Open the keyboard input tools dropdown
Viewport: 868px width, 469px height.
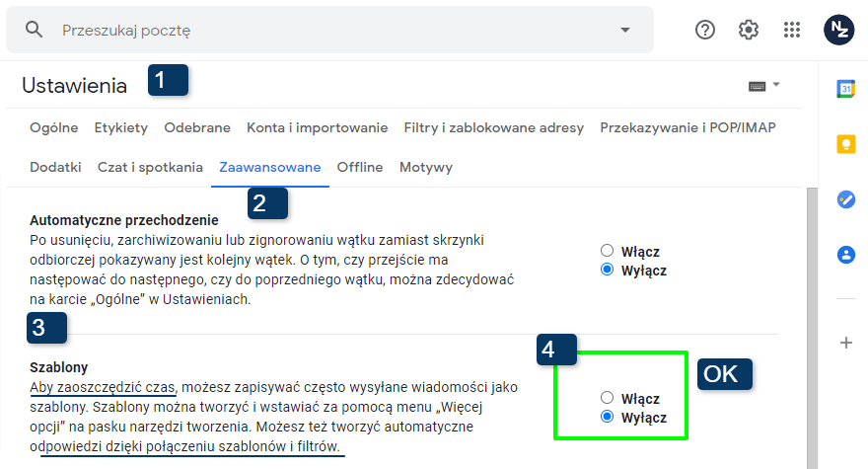[764, 86]
